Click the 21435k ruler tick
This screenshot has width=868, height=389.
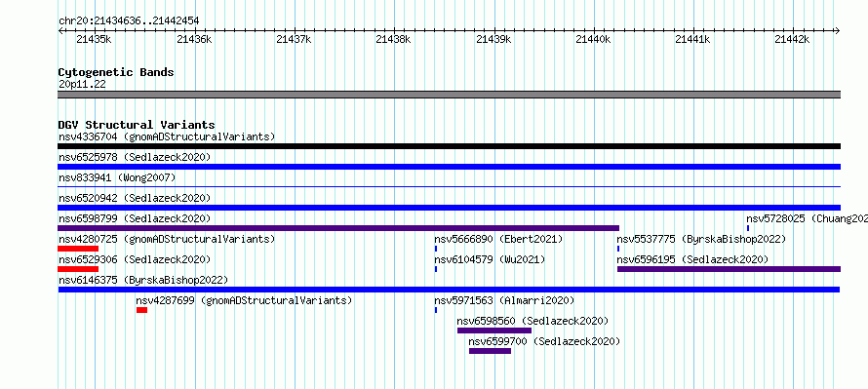coord(94,39)
